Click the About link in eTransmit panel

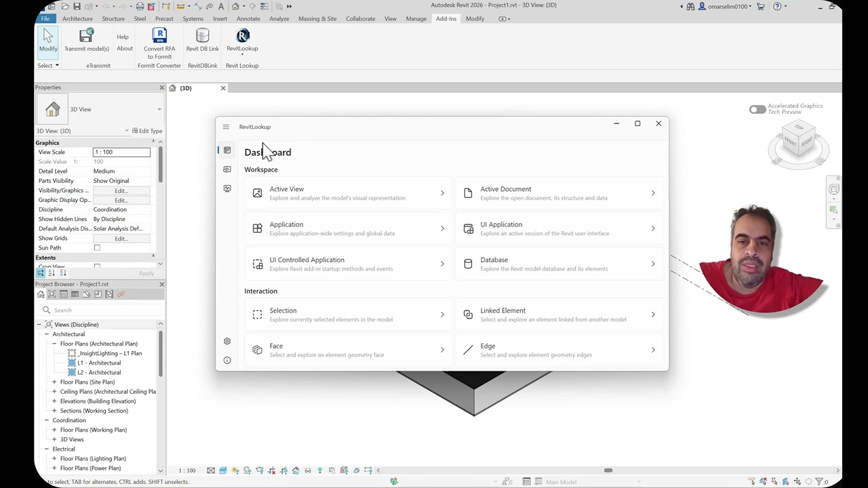(x=125, y=49)
